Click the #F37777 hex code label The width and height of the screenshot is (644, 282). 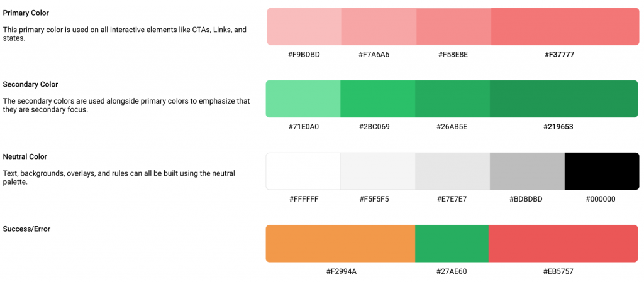pyautogui.click(x=559, y=55)
